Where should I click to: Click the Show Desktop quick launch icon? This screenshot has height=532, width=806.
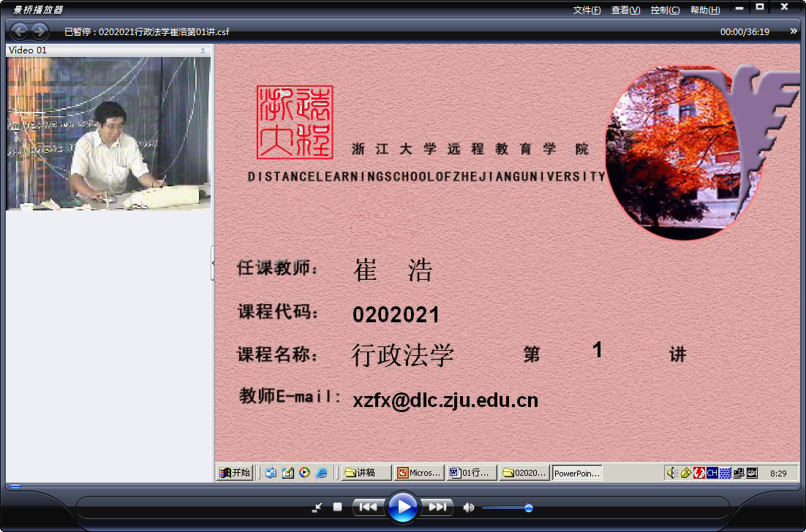pos(271,472)
